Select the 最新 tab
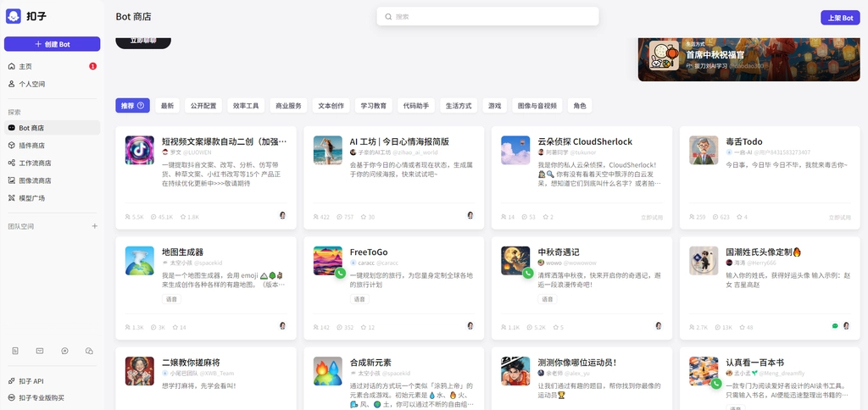Screen dimensions: 868x410 click(x=167, y=106)
